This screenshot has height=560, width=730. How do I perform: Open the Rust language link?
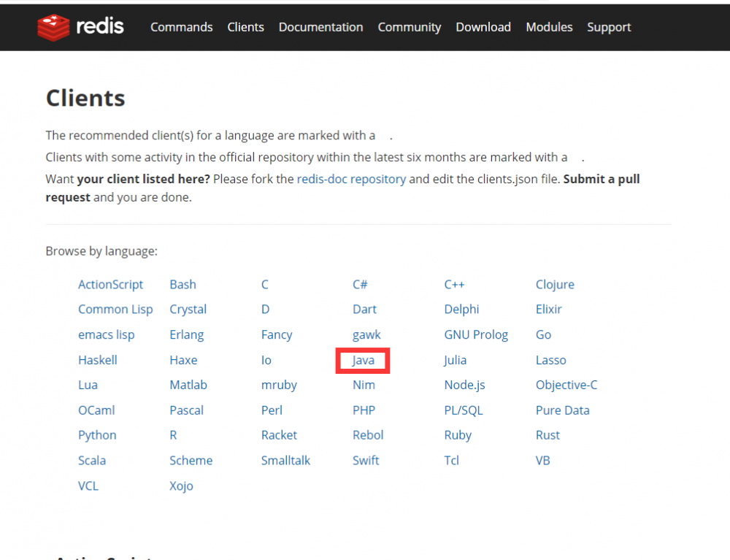547,435
